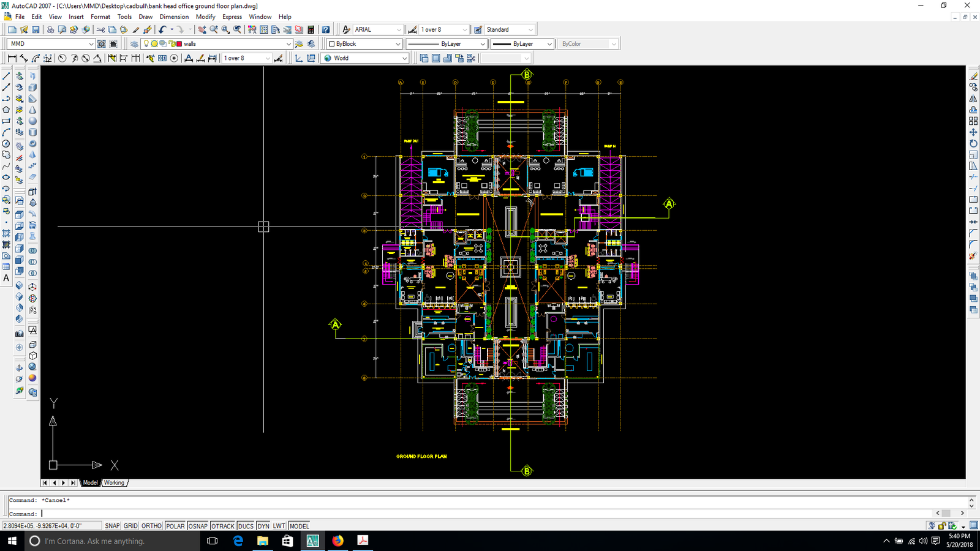
Task: Open the Layer Properties Manager
Action: 134,43
